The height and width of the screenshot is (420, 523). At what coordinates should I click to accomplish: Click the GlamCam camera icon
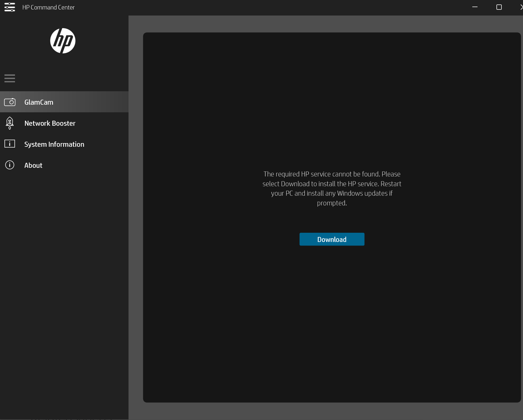pyautogui.click(x=10, y=102)
